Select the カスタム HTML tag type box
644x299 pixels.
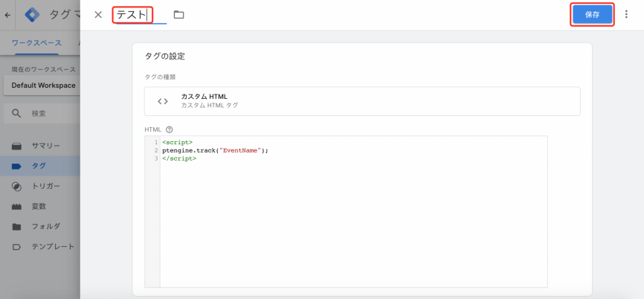(362, 101)
